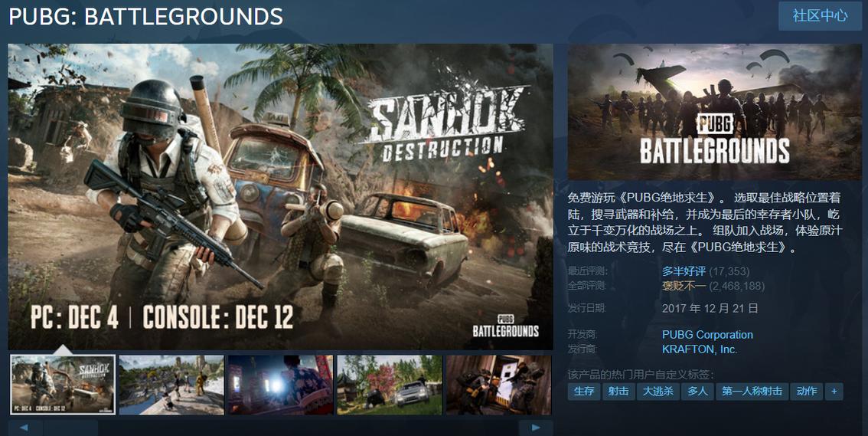
Task: Select the third thumbnail with the bright light
Action: [x=281, y=385]
